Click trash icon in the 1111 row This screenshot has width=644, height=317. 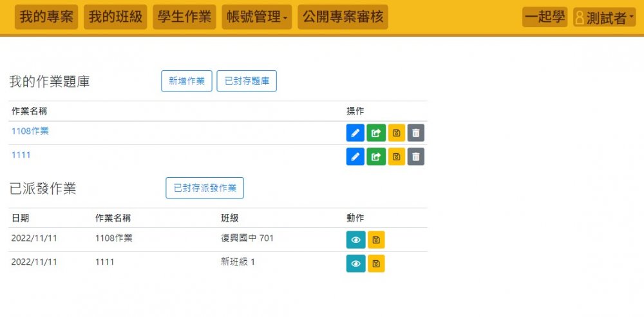(416, 157)
